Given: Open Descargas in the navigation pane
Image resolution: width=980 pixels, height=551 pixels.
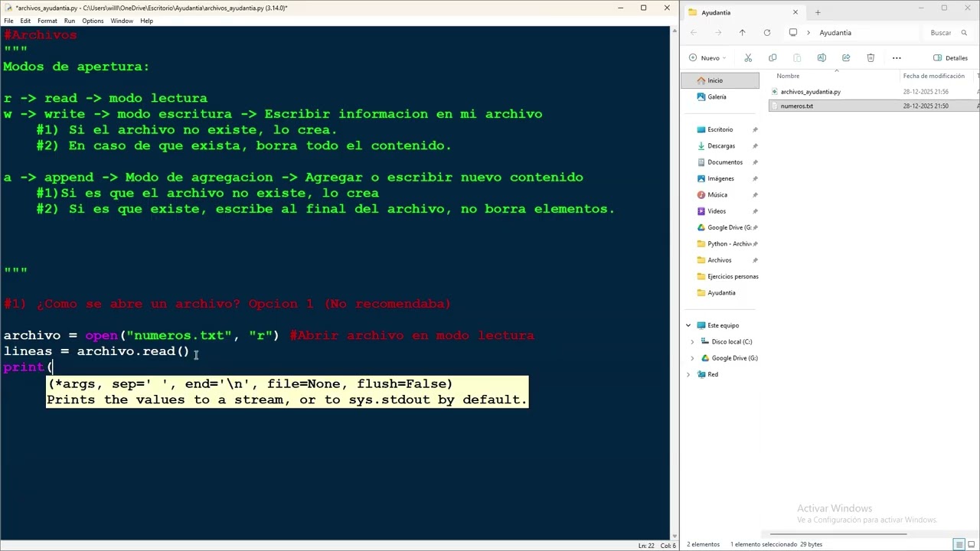Looking at the screenshot, I should coord(720,145).
